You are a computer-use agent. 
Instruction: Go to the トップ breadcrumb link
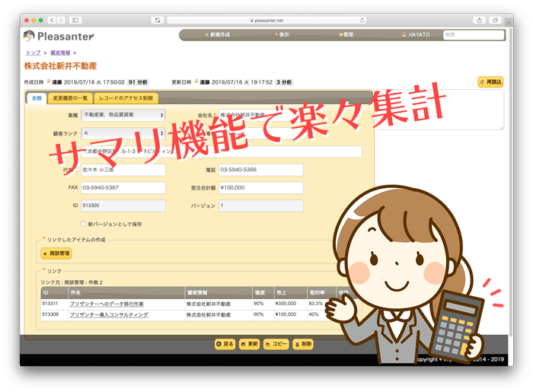tap(33, 53)
